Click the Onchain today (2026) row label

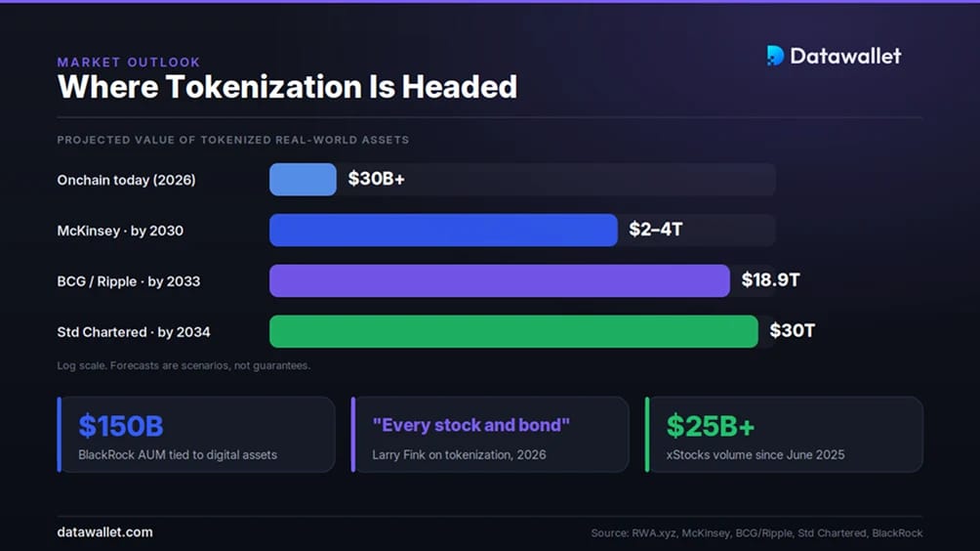tap(126, 180)
